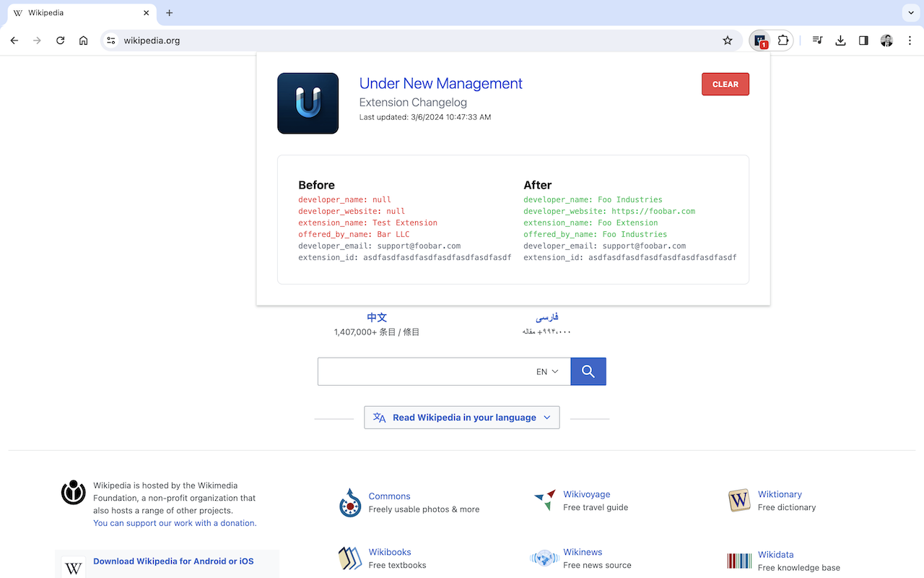This screenshot has height=578, width=924.
Task: View site information for wikipedia.org
Action: [110, 40]
